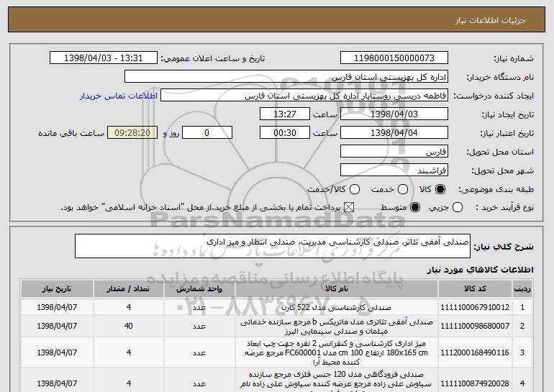This screenshot has height=392, width=554.
Task: Toggle the اسناد خزانه اسلامی payment checkbox
Action: [349, 207]
